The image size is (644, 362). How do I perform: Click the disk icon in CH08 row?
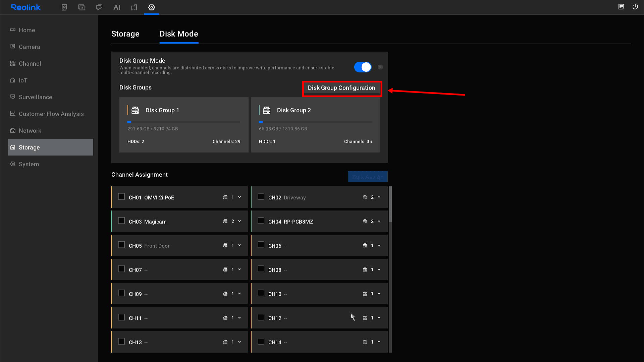(365, 270)
